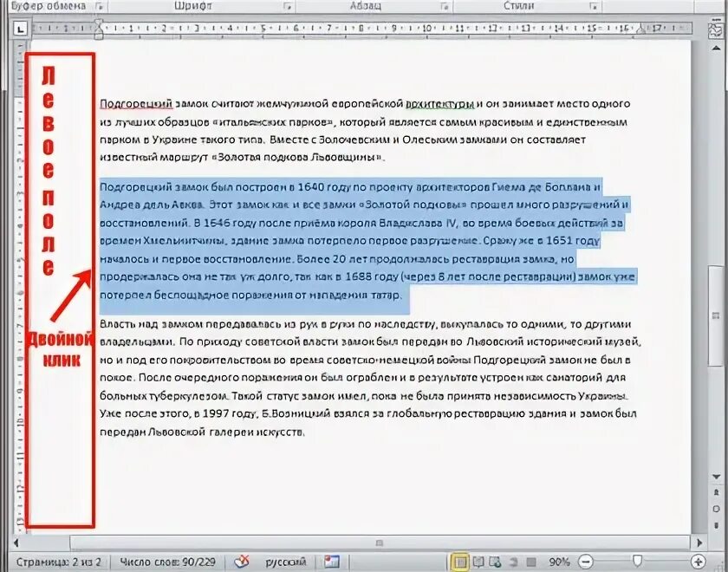
Task: Click the vertical scrollbar thumb
Action: tap(716, 315)
